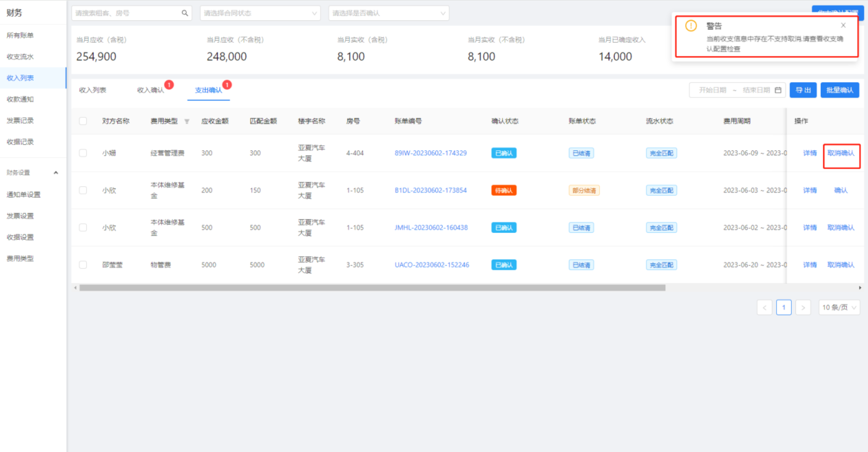Open 收据记录 in sidebar
868x452 pixels.
tap(20, 142)
